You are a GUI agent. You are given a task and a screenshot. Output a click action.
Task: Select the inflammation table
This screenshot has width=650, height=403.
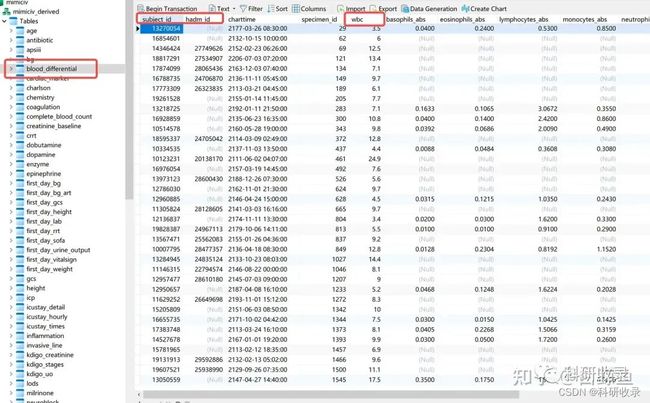click(45, 336)
